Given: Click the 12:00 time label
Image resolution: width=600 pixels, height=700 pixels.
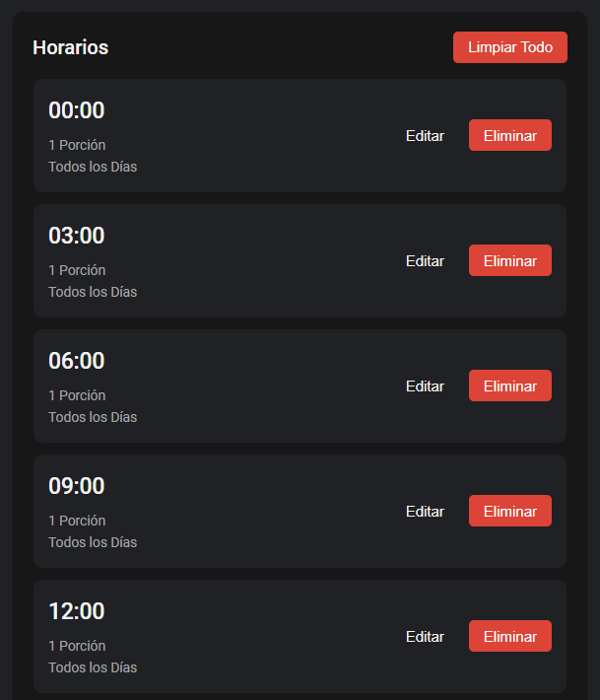Looking at the screenshot, I should point(77,611).
